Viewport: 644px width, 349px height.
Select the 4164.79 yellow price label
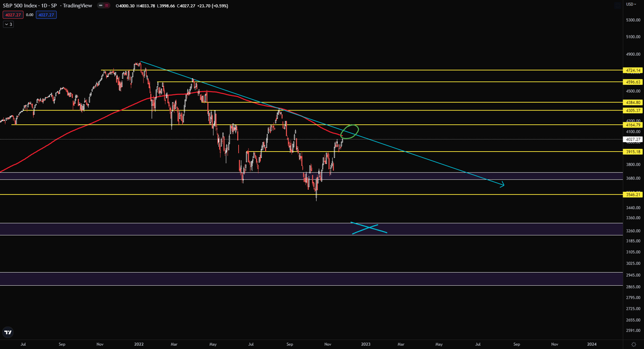pos(633,125)
